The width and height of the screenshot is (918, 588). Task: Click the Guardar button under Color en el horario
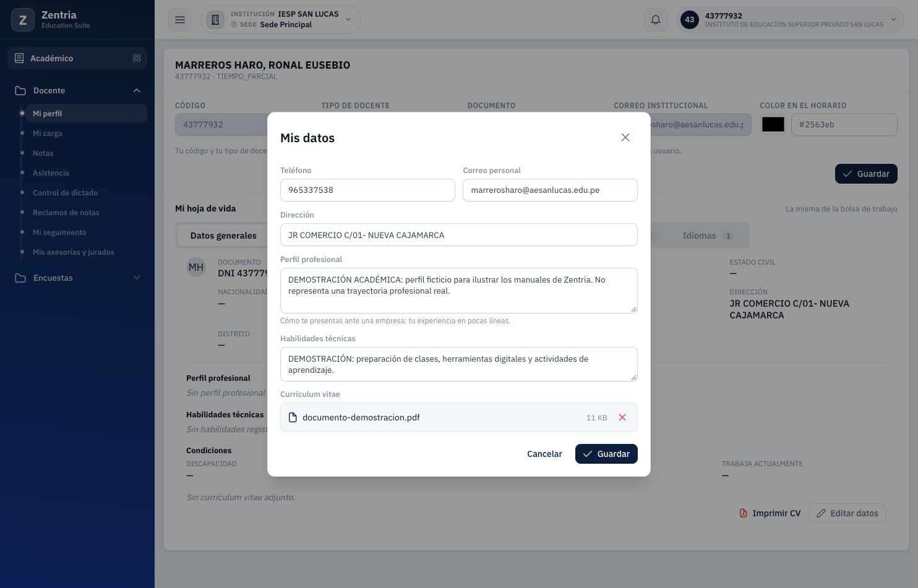[x=866, y=174]
